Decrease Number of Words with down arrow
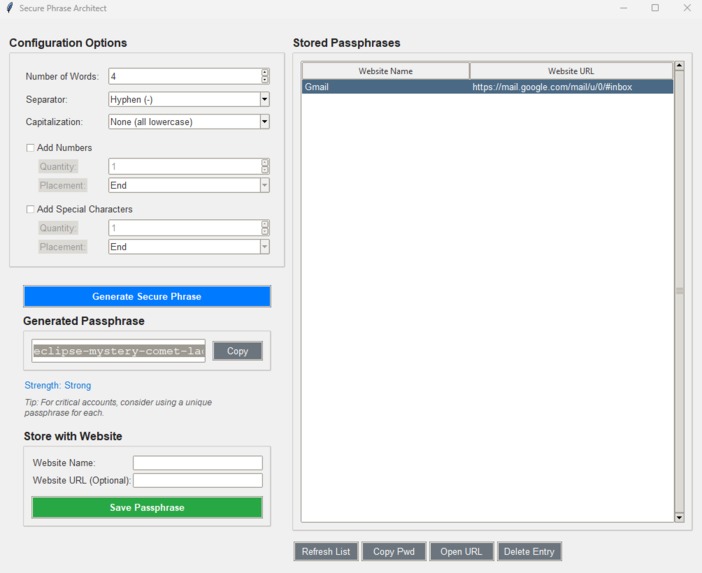Image resolution: width=702 pixels, height=573 pixels. coord(265,80)
